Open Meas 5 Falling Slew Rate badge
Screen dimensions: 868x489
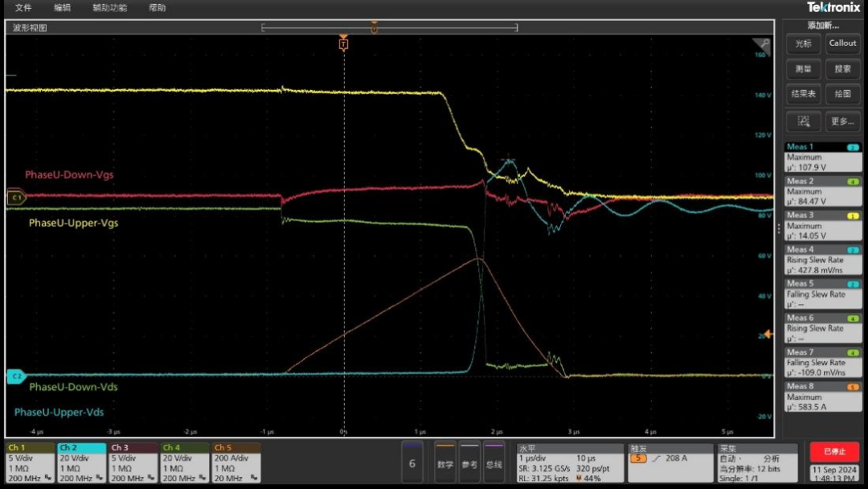coord(823,294)
